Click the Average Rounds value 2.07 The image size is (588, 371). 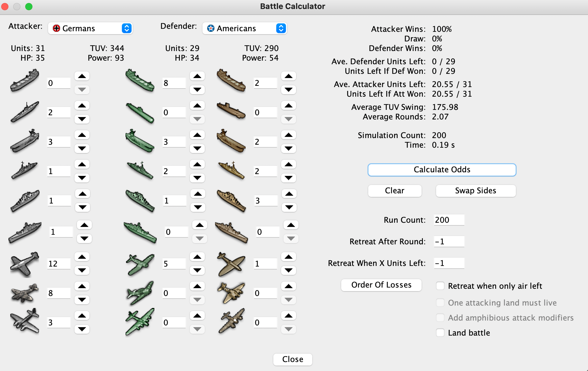click(x=440, y=117)
